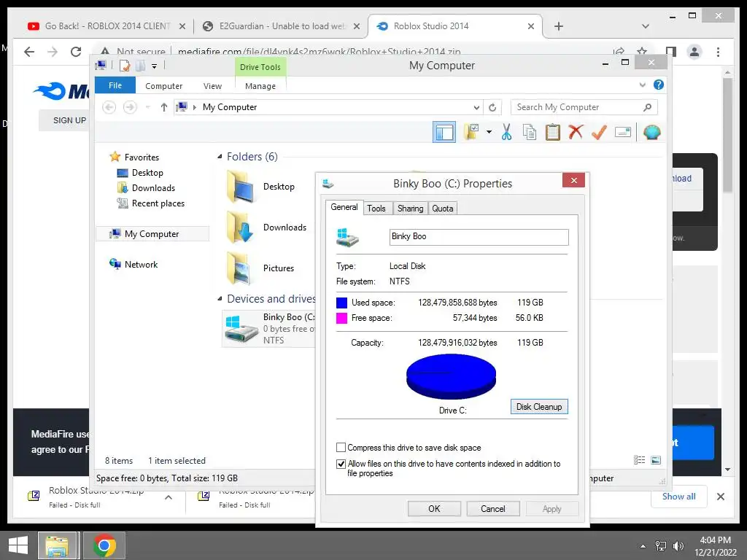Click the magenta Free space color swatch
747x560 pixels.
341,318
